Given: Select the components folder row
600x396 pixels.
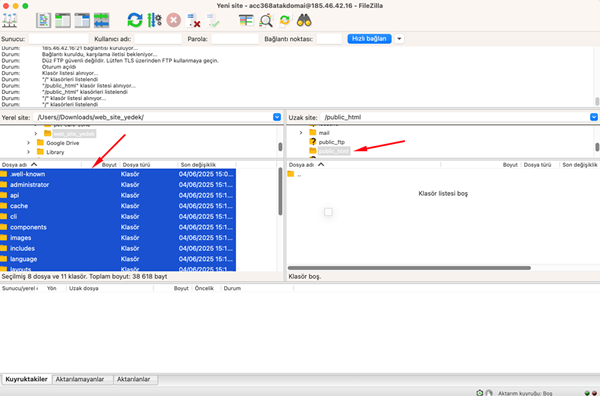Looking at the screenshot, I should (118, 227).
